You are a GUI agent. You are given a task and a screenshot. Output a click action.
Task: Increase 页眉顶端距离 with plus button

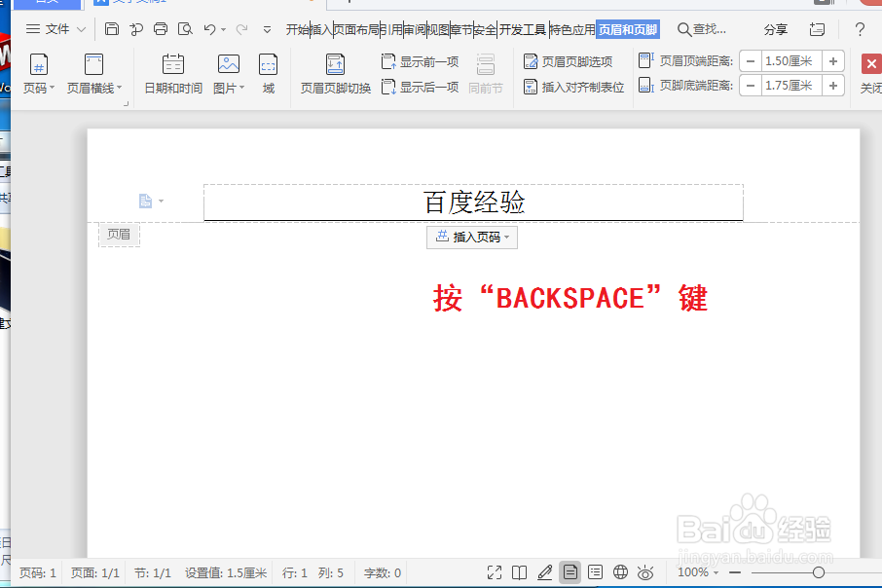(x=833, y=61)
